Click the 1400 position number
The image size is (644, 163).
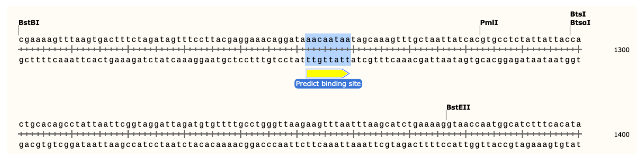(x=622, y=135)
